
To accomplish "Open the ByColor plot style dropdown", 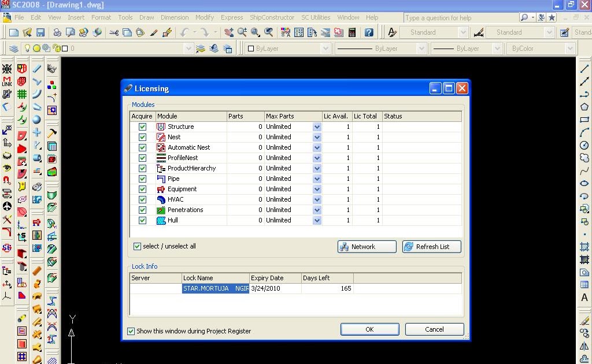I will (569, 49).
